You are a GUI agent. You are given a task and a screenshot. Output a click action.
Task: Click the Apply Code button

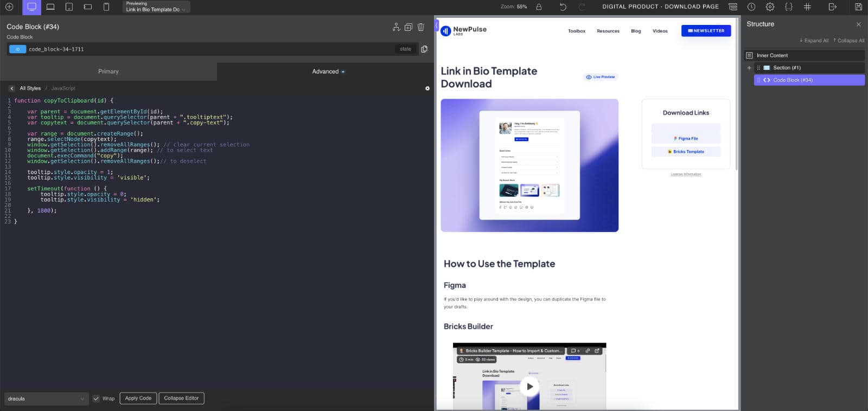[x=138, y=399]
